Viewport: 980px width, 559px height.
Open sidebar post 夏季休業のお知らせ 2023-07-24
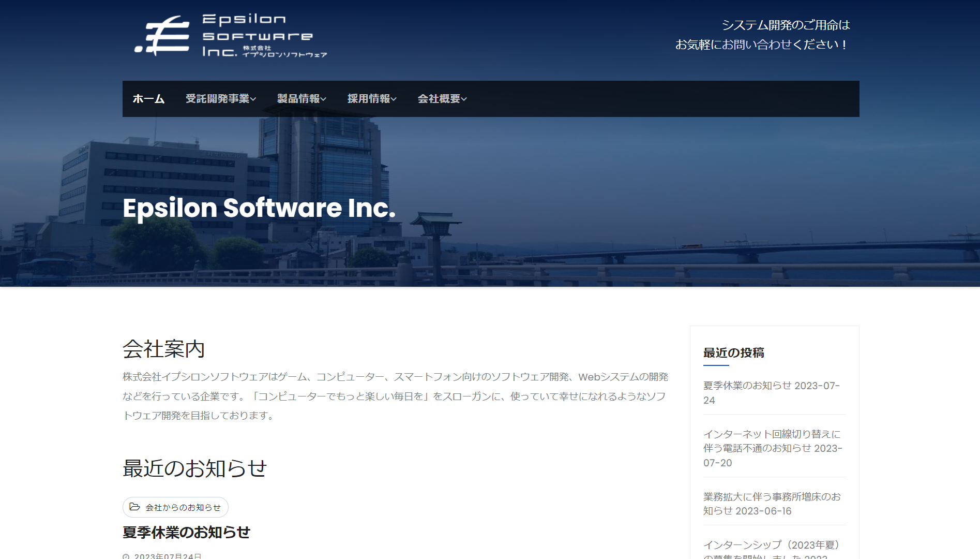click(x=771, y=393)
